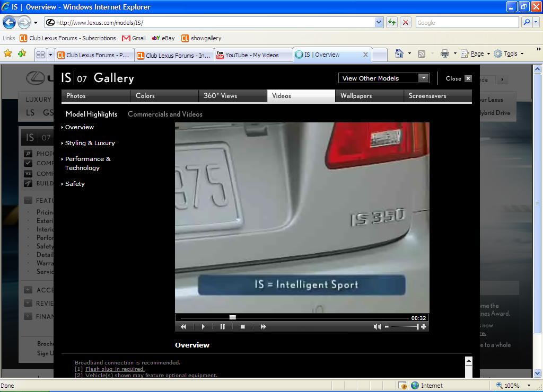This screenshot has width=543, height=392.
Task: Open the browser Home page icon
Action: pyautogui.click(x=399, y=54)
